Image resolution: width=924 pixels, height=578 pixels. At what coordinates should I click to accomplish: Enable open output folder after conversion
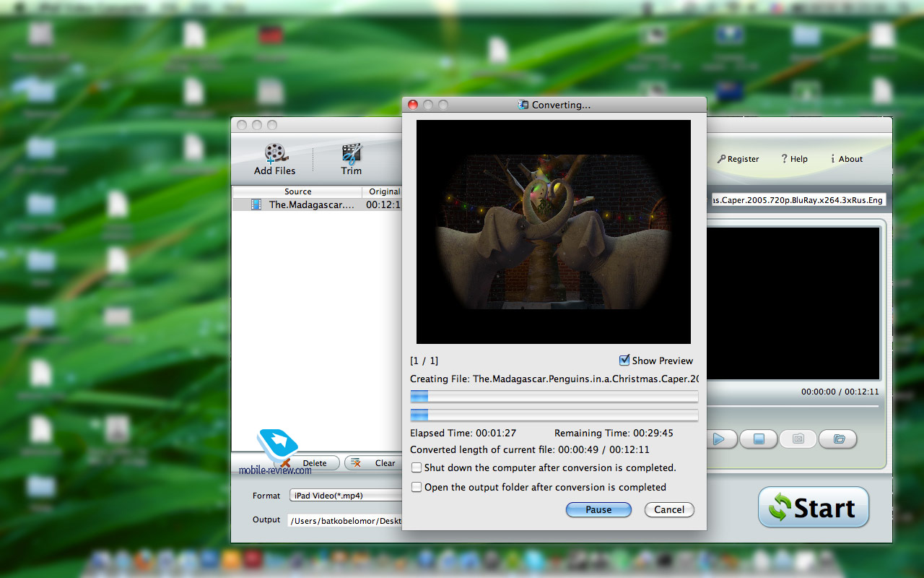(x=417, y=487)
